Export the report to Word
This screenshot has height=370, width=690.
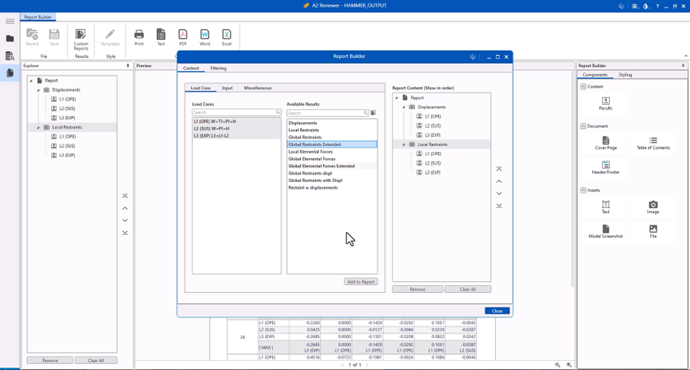205,37
